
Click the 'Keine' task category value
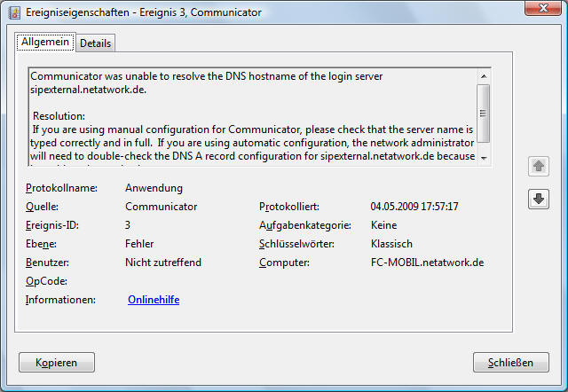[x=384, y=225]
